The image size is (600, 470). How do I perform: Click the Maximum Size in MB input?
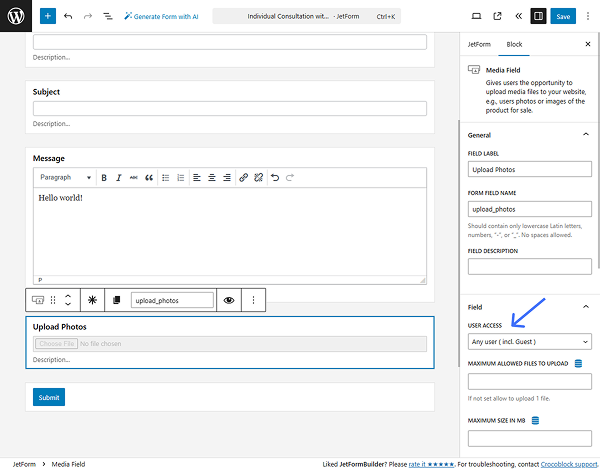(x=530, y=438)
